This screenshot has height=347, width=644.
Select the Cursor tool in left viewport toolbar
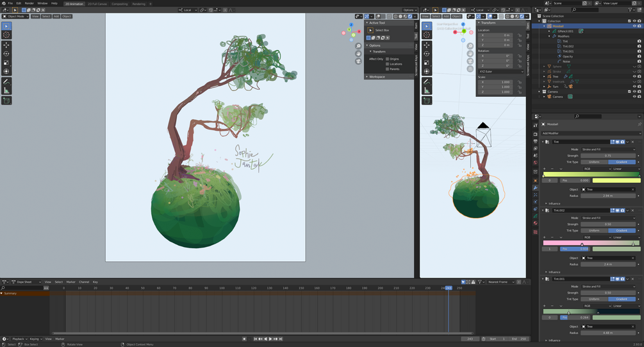click(x=6, y=35)
